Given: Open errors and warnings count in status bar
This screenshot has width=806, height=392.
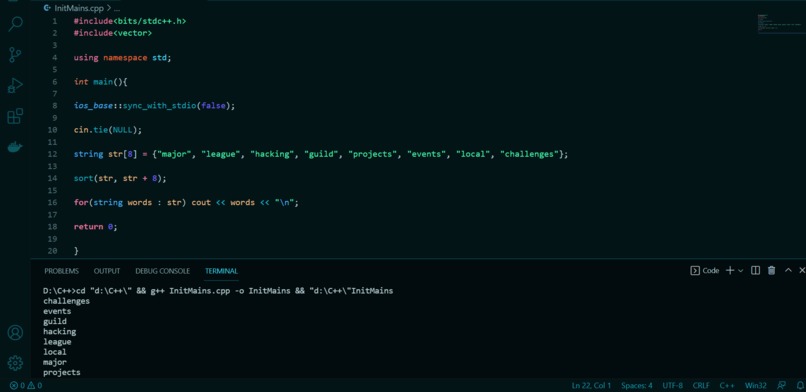Looking at the screenshot, I should [x=26, y=385].
